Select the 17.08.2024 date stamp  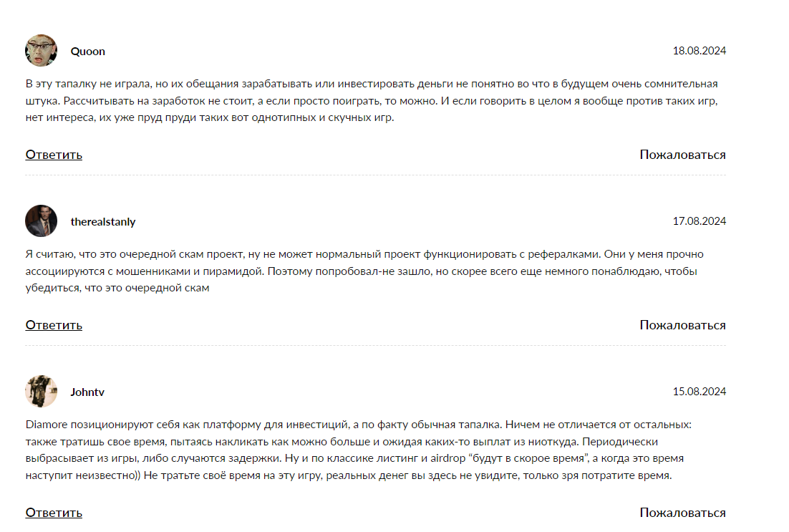(699, 221)
